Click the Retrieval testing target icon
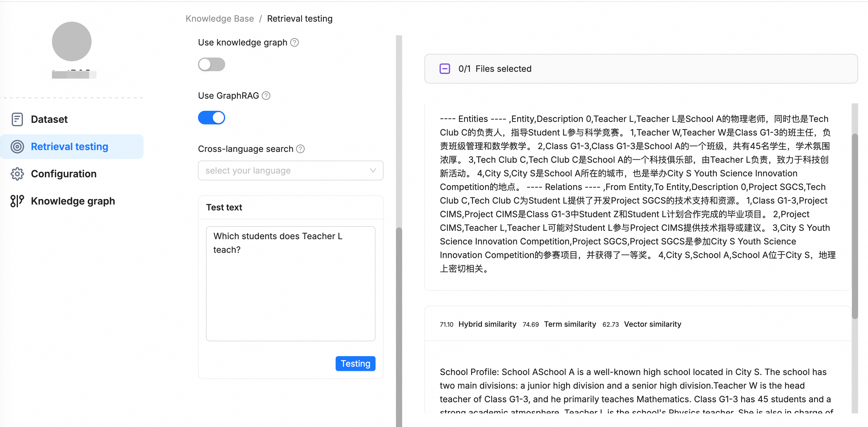The image size is (868, 427). [17, 147]
